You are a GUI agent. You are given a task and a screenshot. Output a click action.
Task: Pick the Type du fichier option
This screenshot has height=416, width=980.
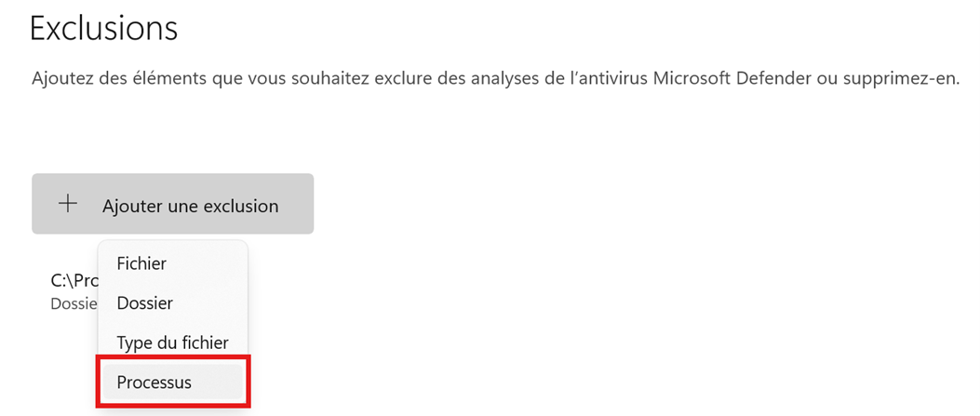click(x=172, y=342)
